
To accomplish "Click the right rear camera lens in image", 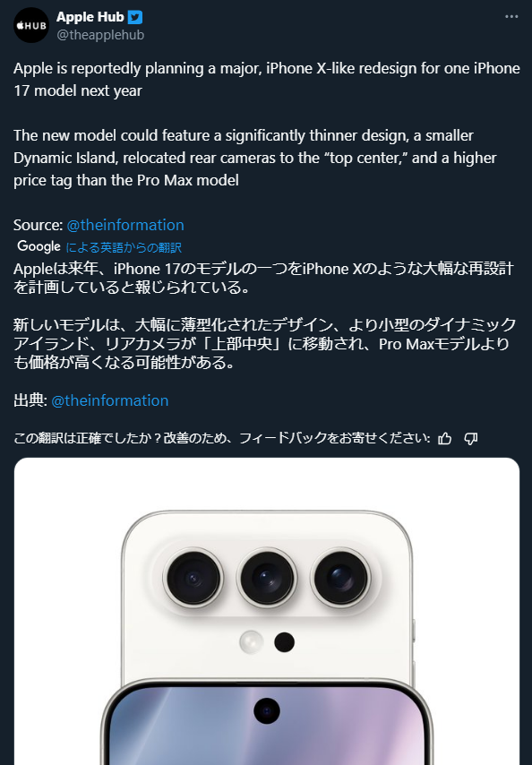I will (x=340, y=578).
